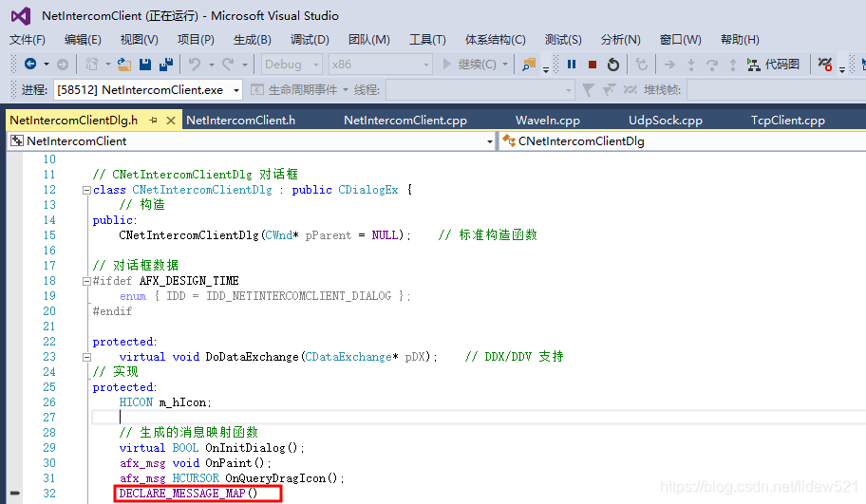The image size is (866, 504).
Task: Open the Tools (工具) menu
Action: click(x=427, y=40)
